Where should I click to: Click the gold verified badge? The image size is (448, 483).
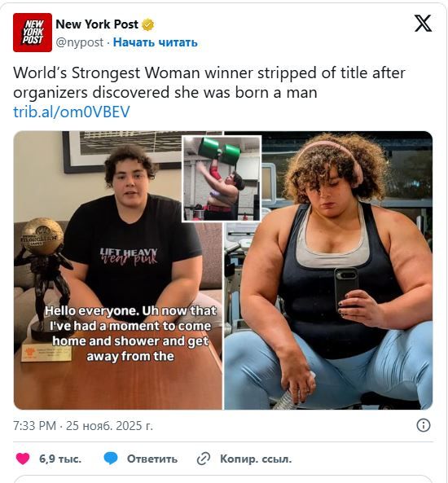tap(148, 25)
